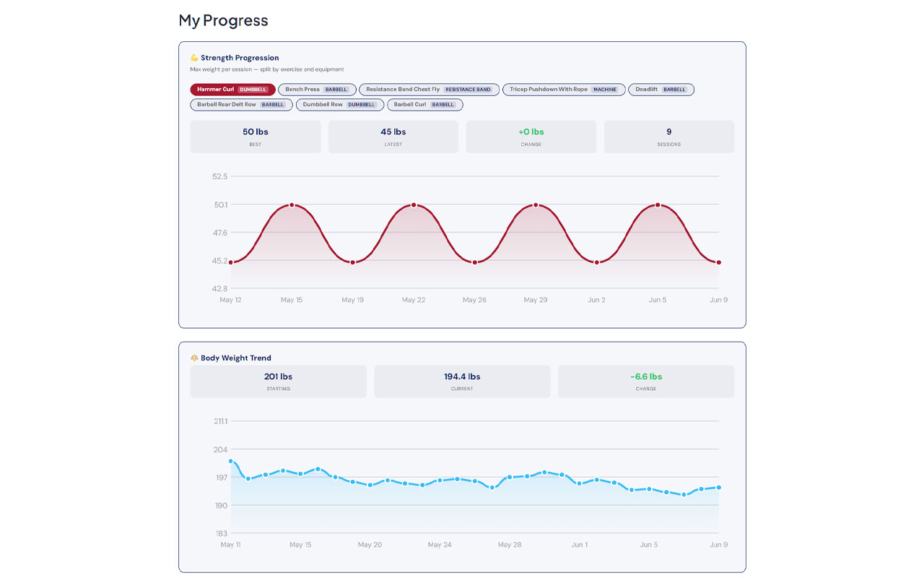Click the 50 lbs Best stat card

click(x=256, y=137)
